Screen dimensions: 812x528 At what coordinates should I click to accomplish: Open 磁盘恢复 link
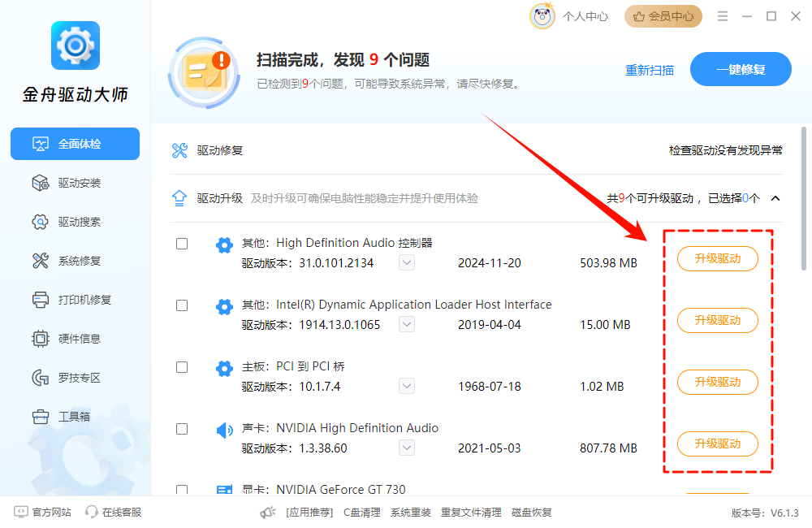531,513
